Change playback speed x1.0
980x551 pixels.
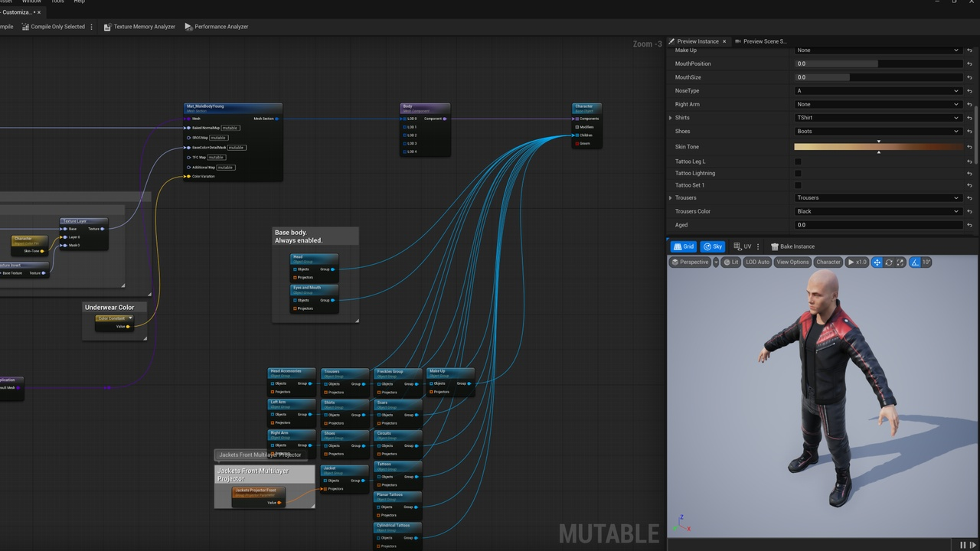pyautogui.click(x=857, y=262)
